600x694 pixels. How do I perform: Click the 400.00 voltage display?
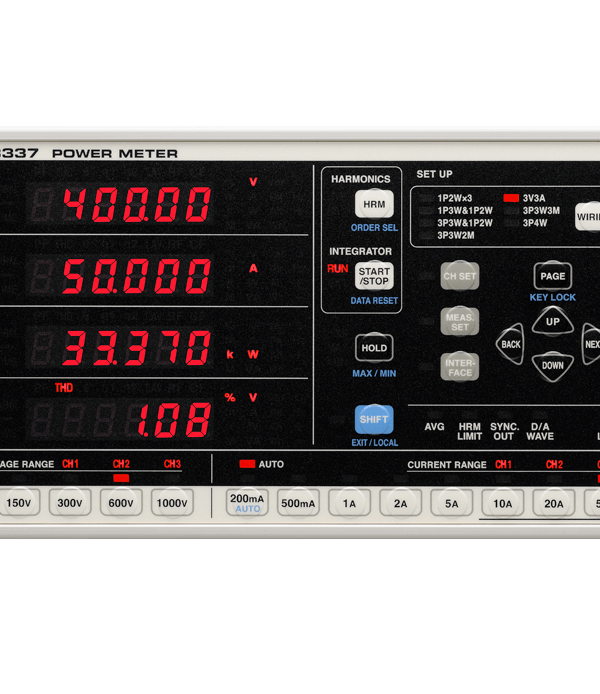tap(137, 204)
